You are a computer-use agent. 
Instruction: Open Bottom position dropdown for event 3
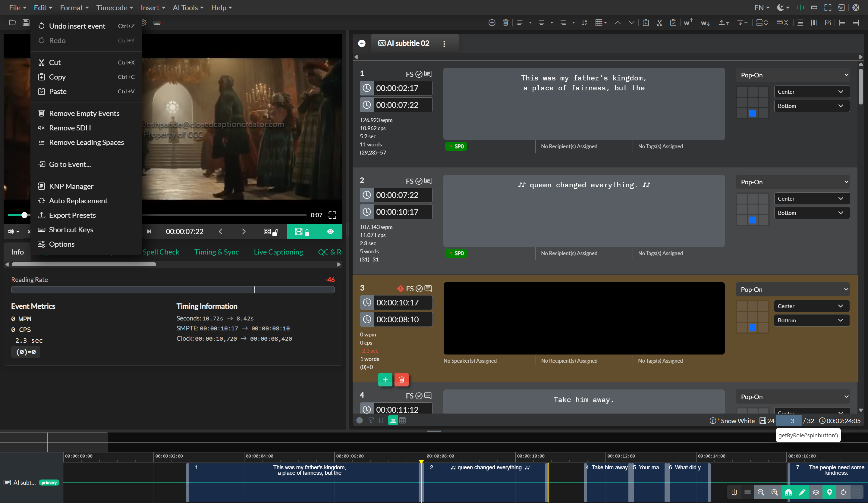click(x=812, y=320)
